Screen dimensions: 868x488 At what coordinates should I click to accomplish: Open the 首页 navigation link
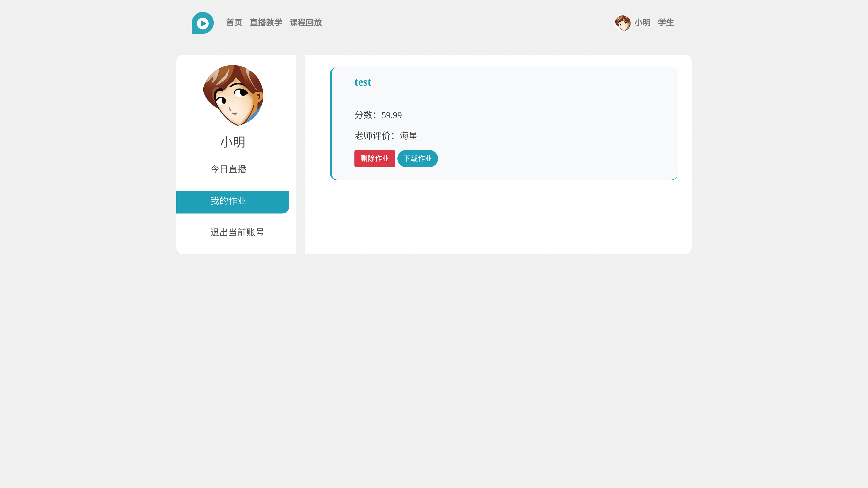coord(234,23)
